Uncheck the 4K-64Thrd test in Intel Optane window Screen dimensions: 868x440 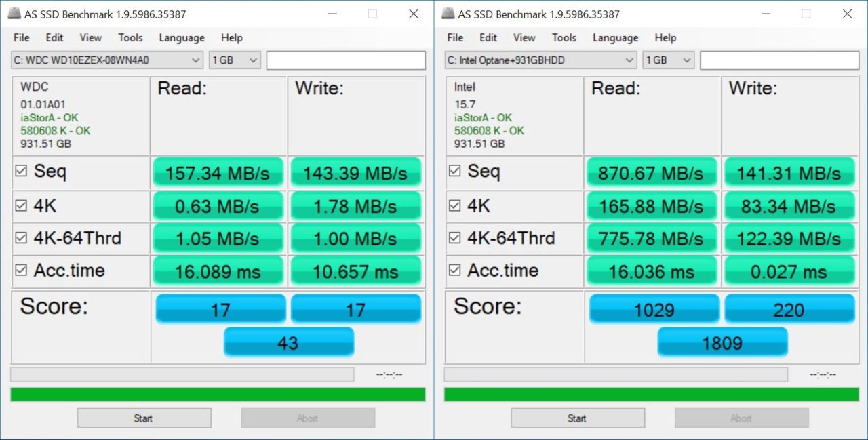pyautogui.click(x=456, y=239)
